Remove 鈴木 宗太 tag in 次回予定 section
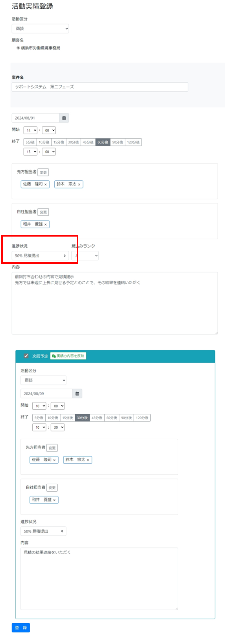 click(88, 460)
